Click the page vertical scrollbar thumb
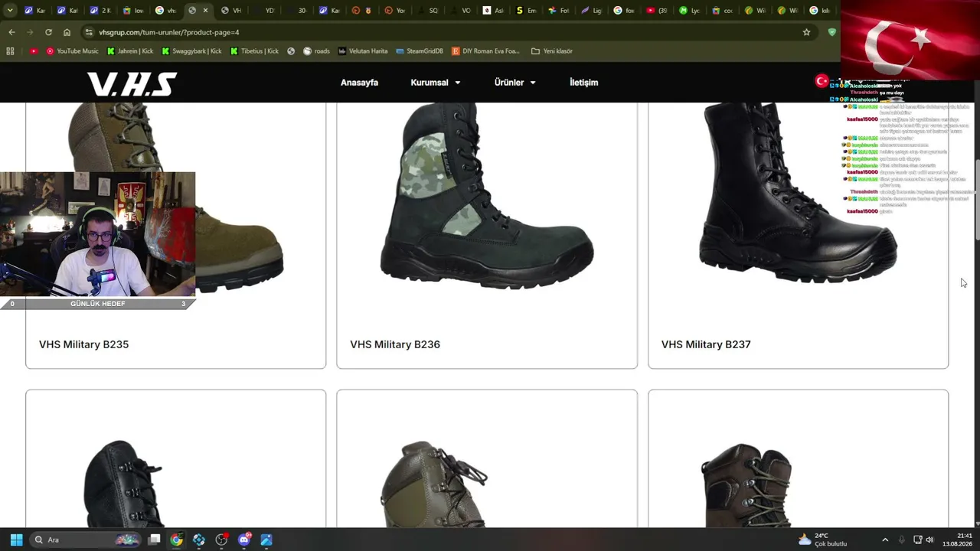Viewport: 980px width, 551px height. point(976,201)
